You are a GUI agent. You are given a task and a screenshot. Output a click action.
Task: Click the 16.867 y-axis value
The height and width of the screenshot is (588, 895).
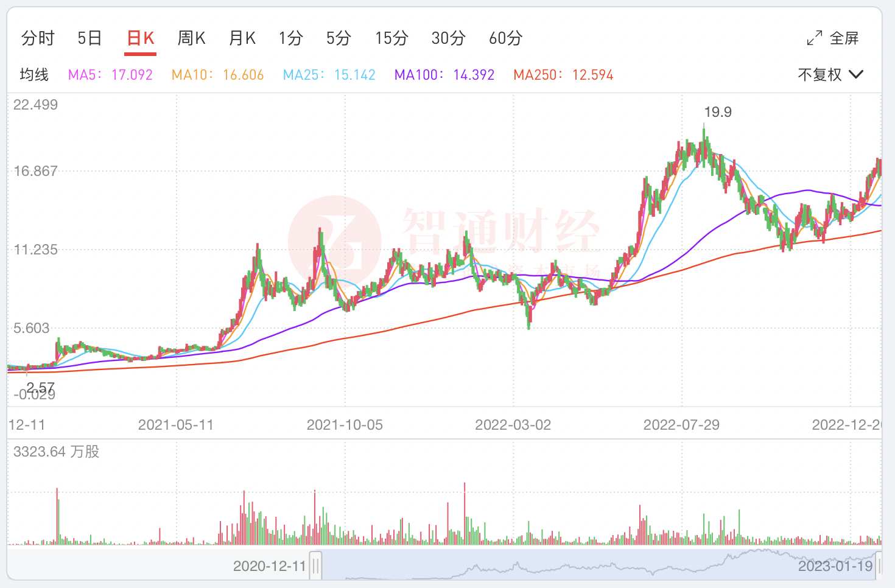(x=36, y=171)
